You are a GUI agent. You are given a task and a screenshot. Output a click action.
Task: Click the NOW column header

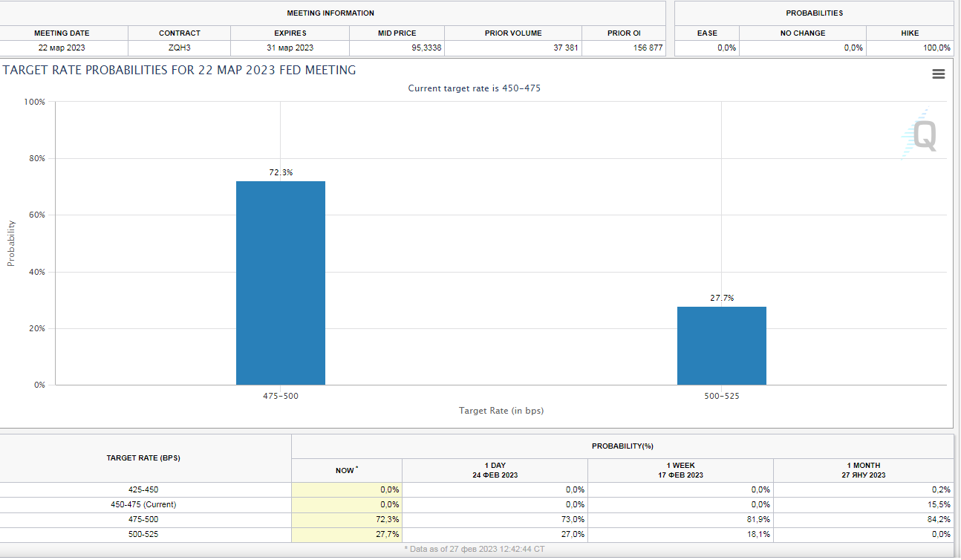click(x=346, y=469)
